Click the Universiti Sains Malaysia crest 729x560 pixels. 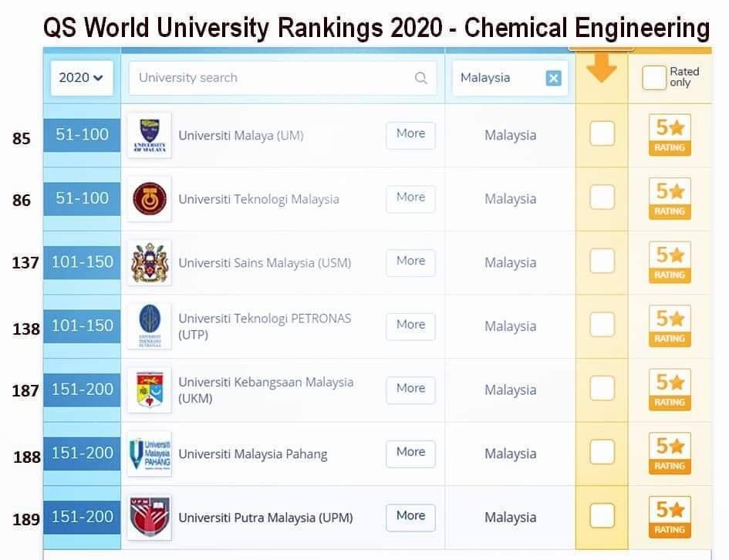click(x=149, y=262)
